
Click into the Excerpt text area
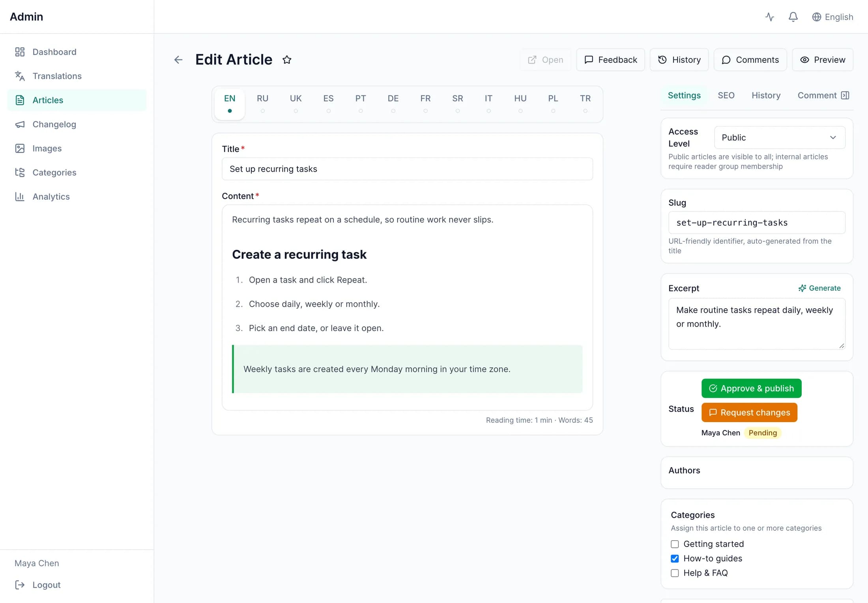click(757, 324)
